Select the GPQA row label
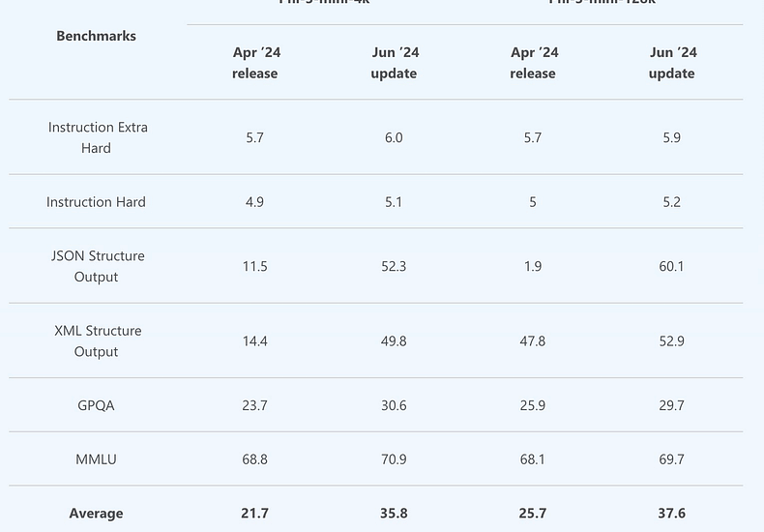Viewport: 764px width, 532px height. (x=96, y=405)
